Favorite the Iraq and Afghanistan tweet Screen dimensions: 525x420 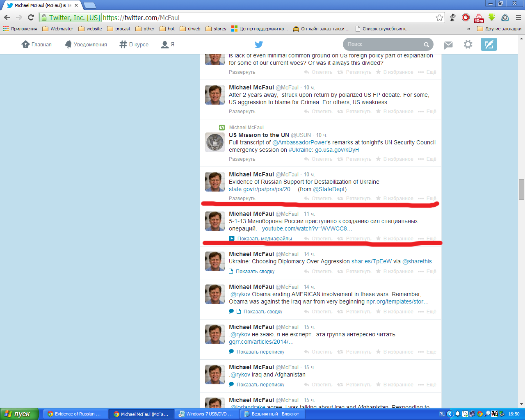395,385
